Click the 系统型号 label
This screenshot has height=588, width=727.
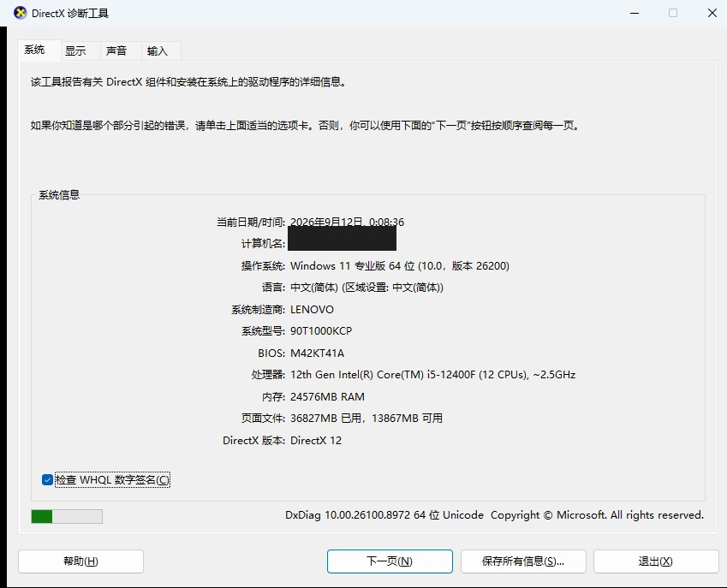[x=263, y=331]
